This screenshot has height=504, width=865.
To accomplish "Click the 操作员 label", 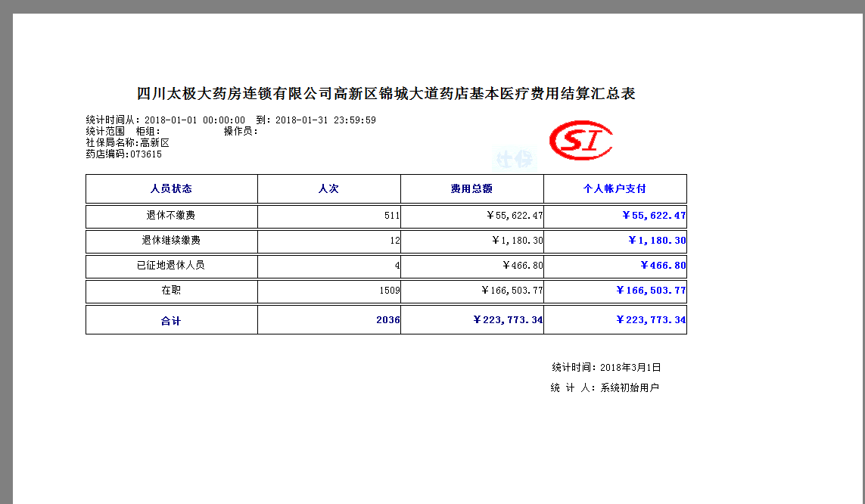I will click(241, 131).
